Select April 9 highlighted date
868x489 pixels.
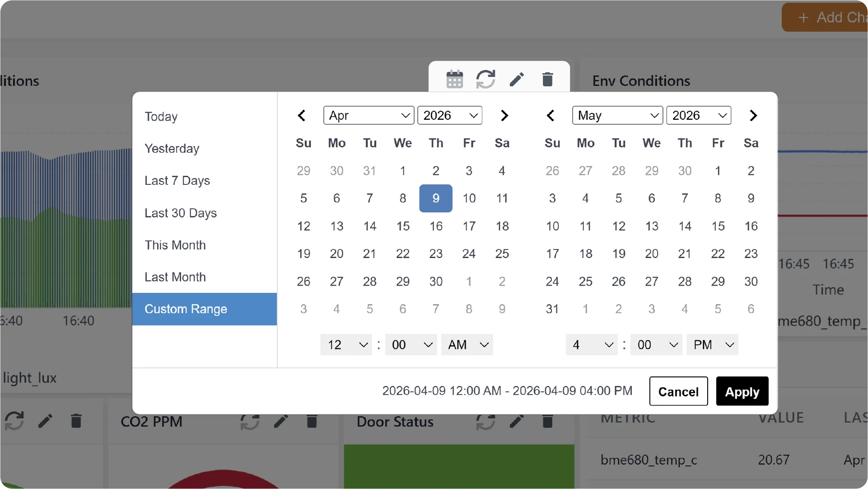pyautogui.click(x=436, y=198)
